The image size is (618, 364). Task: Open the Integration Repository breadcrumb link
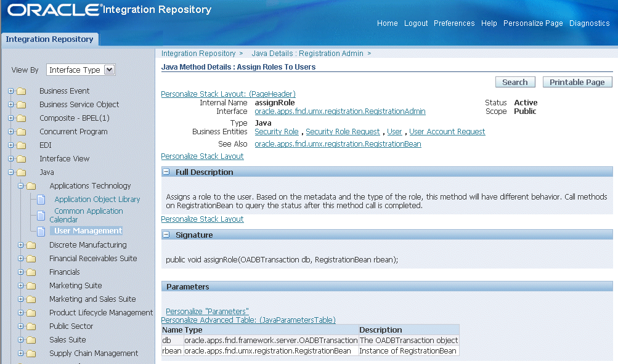[x=198, y=54]
